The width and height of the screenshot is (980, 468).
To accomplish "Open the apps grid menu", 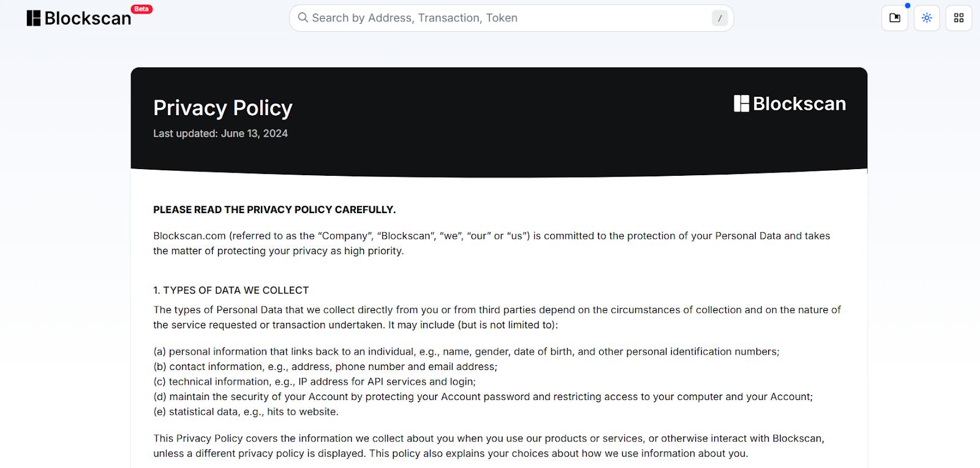I will click(x=959, y=18).
